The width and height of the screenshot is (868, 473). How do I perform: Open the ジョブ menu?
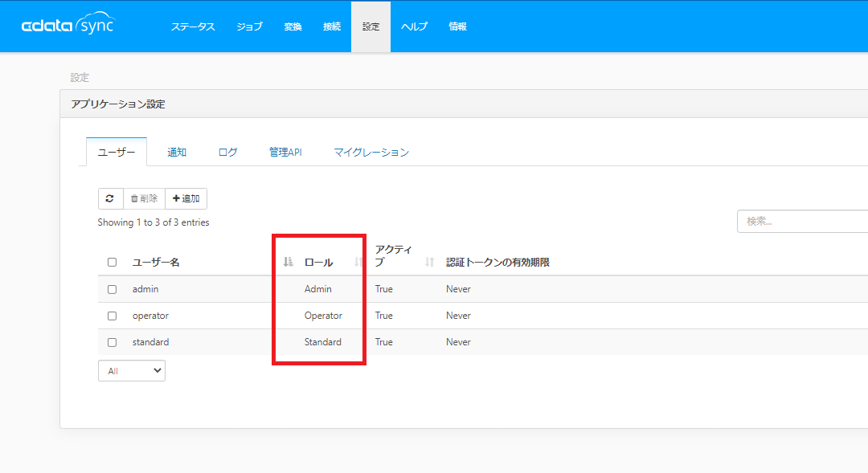pyautogui.click(x=249, y=27)
